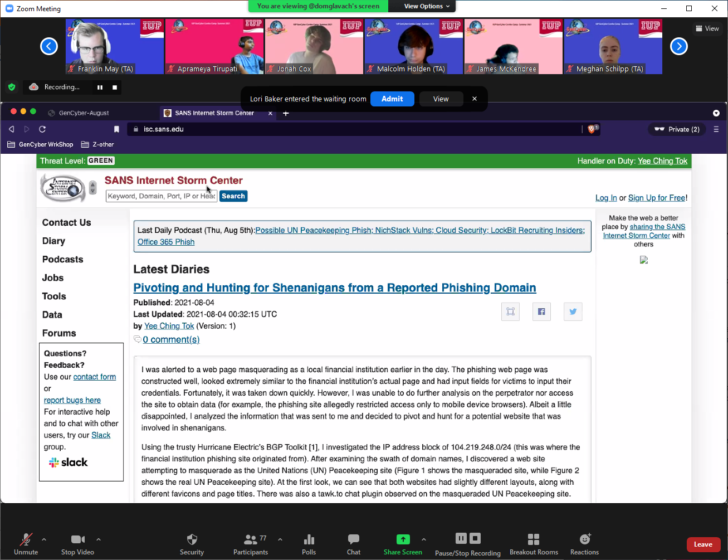
Task: Open Breakout Rooms
Action: [534, 544]
